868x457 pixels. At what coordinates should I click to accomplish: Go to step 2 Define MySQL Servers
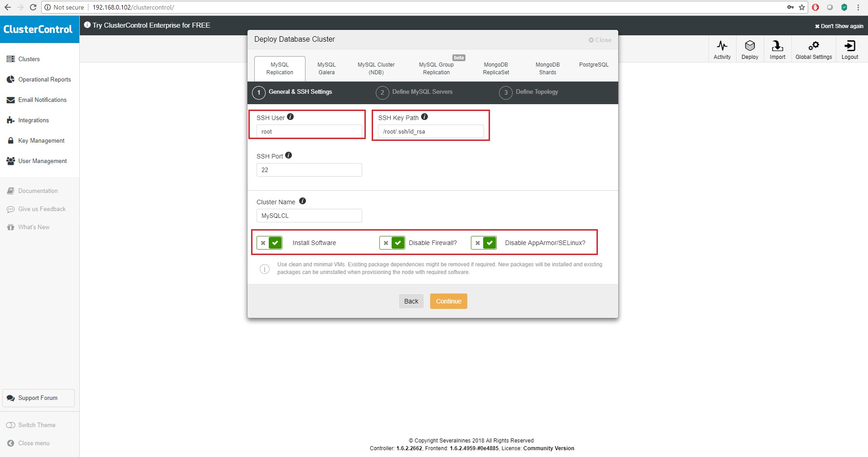(414, 92)
